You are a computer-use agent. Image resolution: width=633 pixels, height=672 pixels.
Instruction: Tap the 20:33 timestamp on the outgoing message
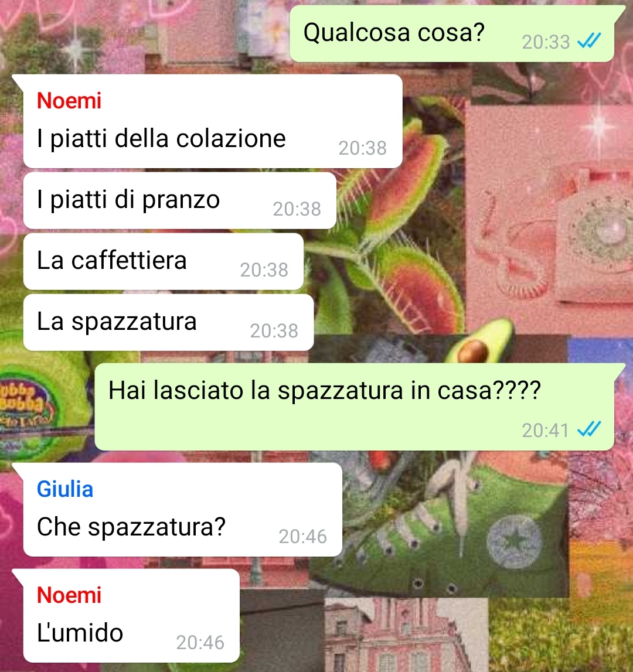click(546, 42)
